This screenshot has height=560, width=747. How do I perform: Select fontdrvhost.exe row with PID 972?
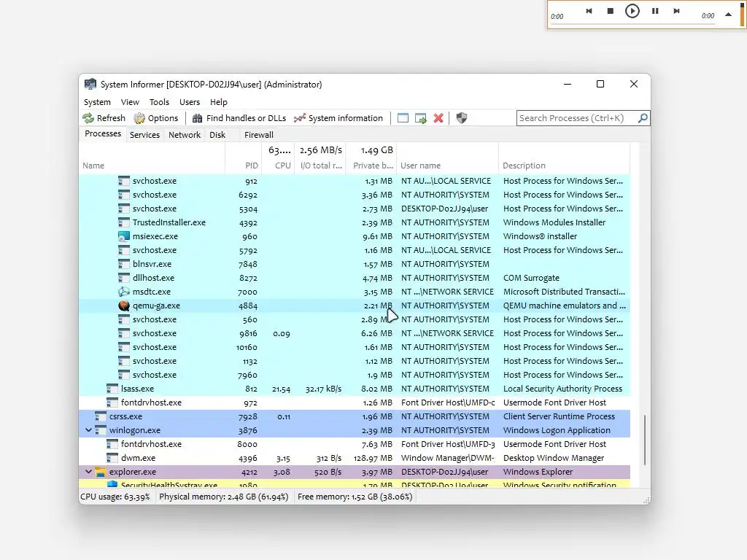(x=355, y=402)
